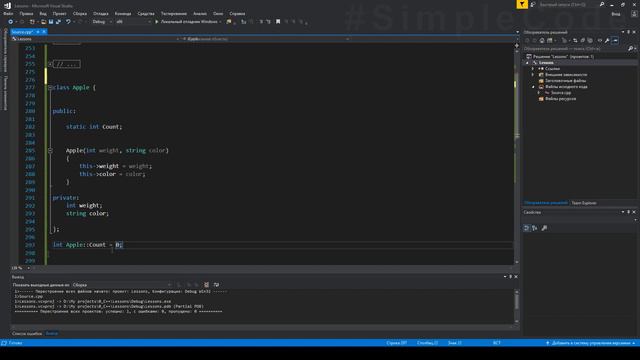Expand collapsed comment block at line 255
This screenshot has height=360, width=640.
click(50, 64)
